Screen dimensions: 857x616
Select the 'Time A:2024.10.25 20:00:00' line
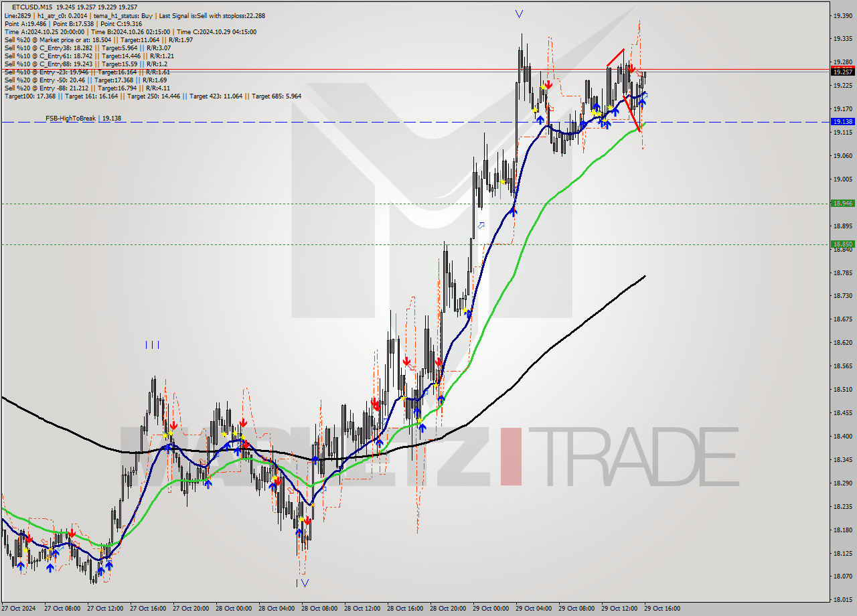pyautogui.click(x=130, y=31)
